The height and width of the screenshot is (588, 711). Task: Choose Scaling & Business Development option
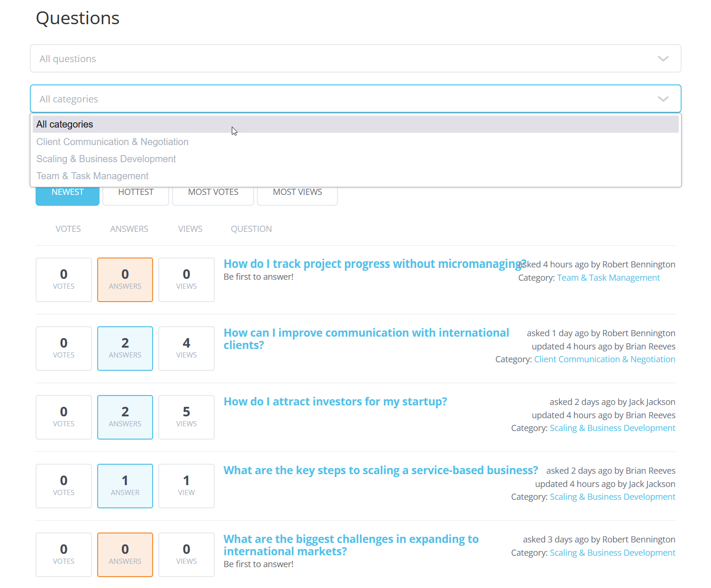pos(355,159)
